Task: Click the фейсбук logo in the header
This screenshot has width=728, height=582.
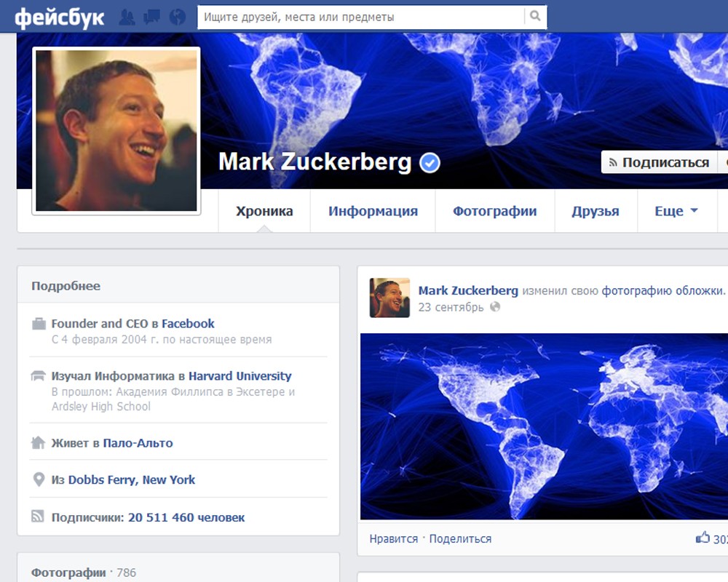Action: coord(60,17)
